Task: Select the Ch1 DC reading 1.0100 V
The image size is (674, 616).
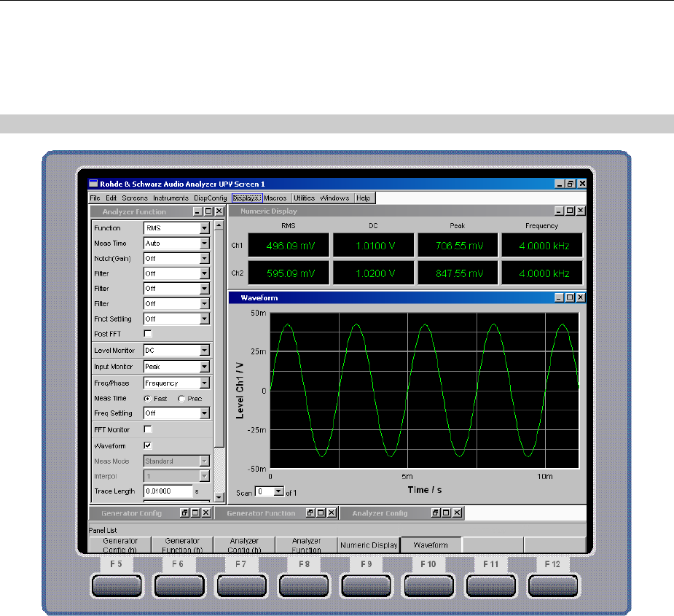Action: (x=374, y=246)
